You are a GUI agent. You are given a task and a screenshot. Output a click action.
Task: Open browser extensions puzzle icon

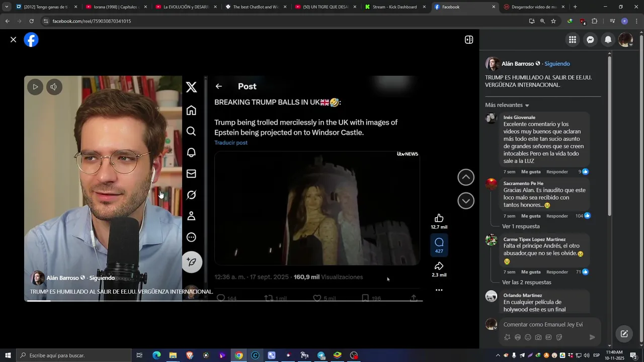tap(595, 21)
